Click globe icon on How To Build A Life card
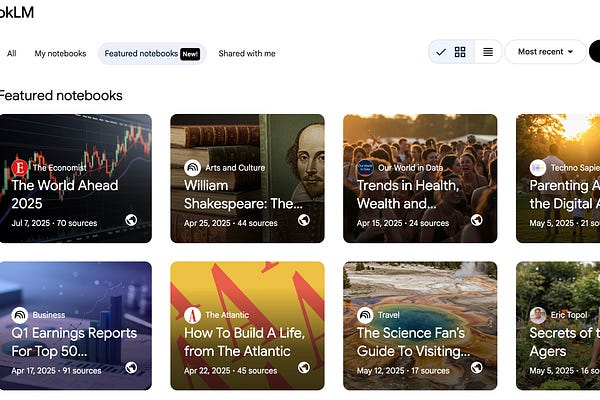 click(x=304, y=367)
